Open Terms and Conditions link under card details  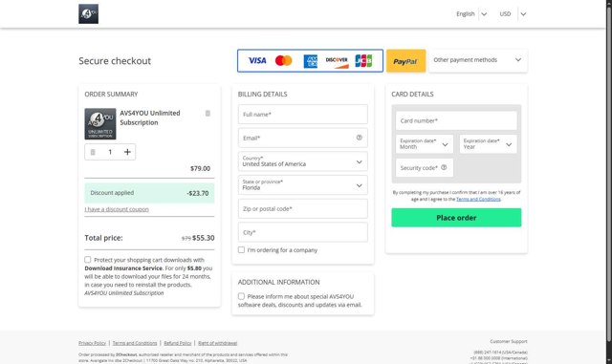point(478,199)
